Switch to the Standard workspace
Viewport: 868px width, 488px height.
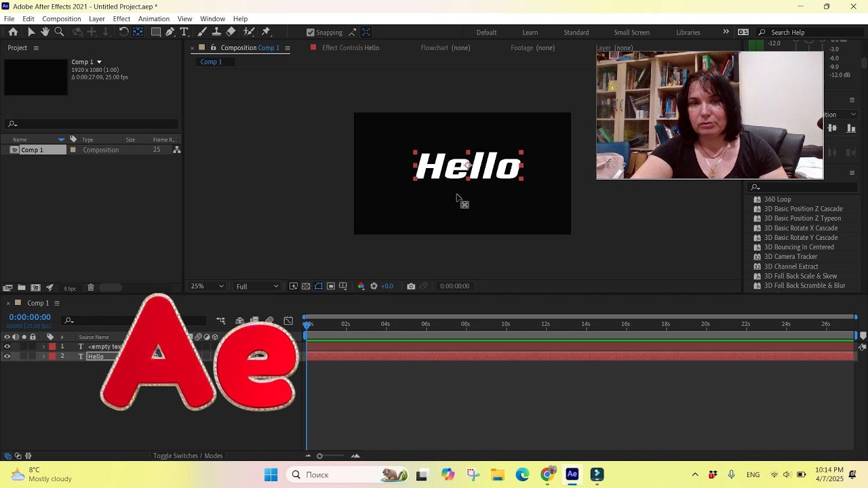tap(576, 33)
